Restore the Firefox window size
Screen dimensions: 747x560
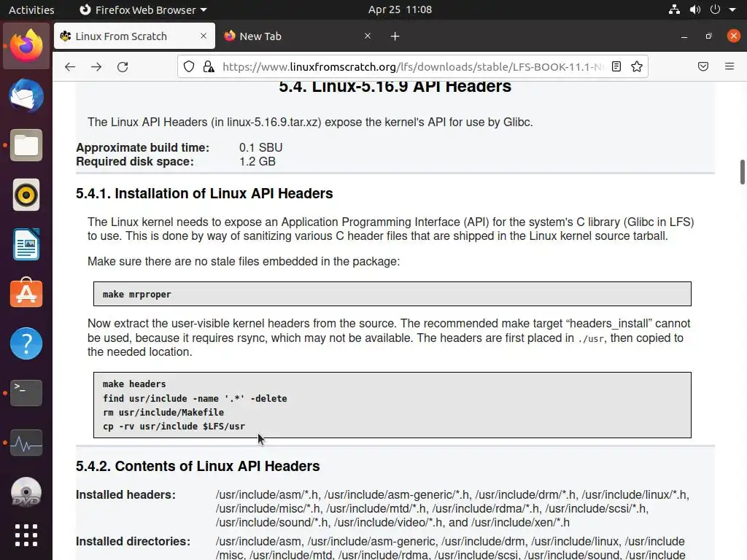709,36
